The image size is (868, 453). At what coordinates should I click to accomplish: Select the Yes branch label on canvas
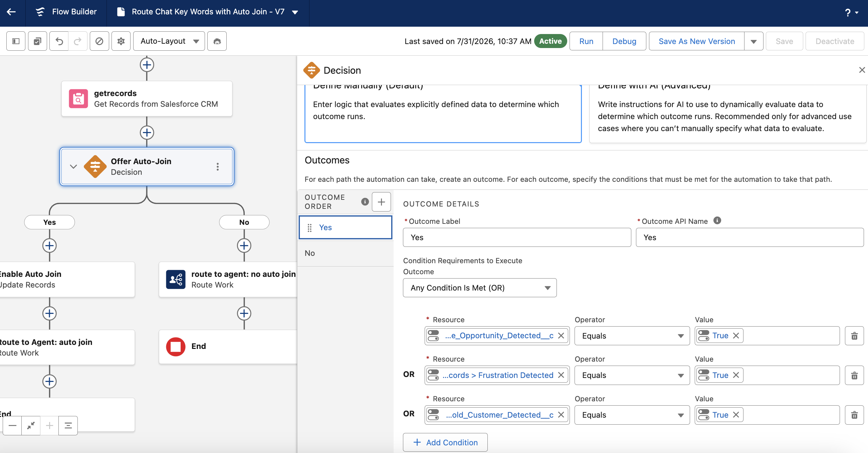[49, 222]
